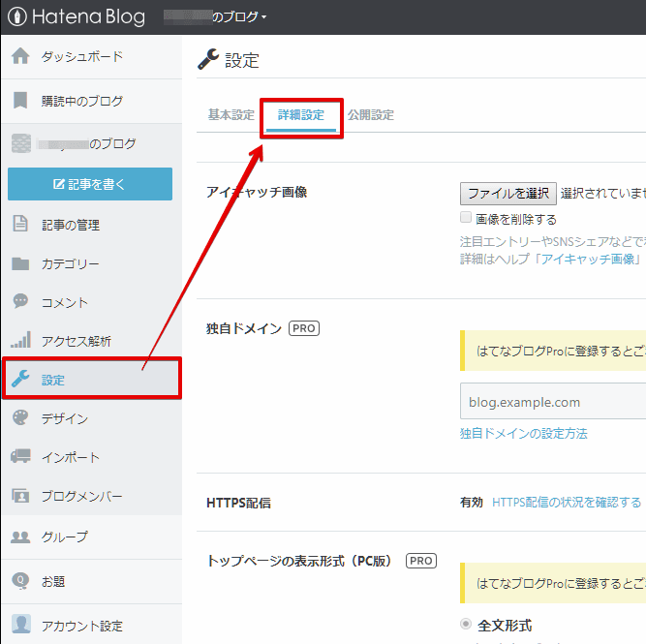Click the ファイルを選択 button
Viewport: 646px width, 644px height.
click(508, 193)
